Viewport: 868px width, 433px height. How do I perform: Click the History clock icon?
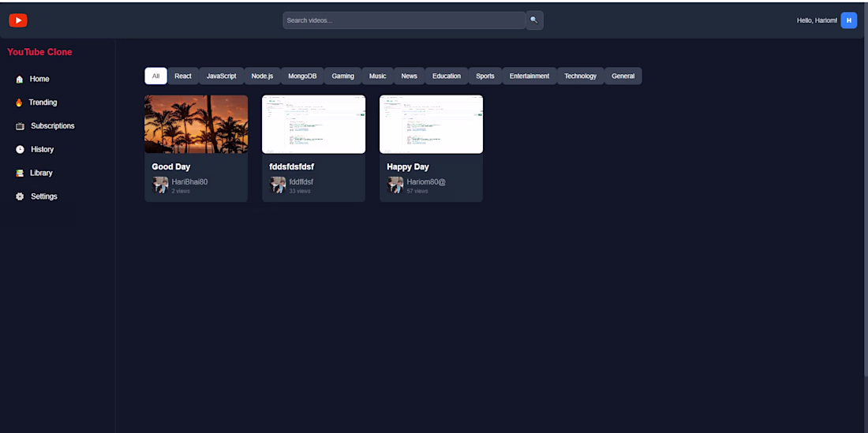click(x=20, y=149)
